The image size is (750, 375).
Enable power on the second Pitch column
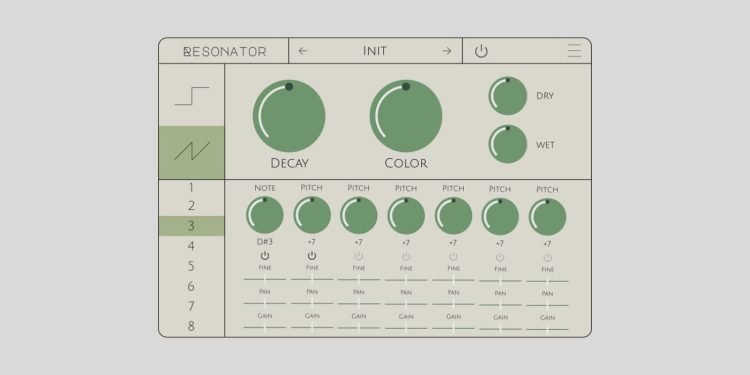359,256
